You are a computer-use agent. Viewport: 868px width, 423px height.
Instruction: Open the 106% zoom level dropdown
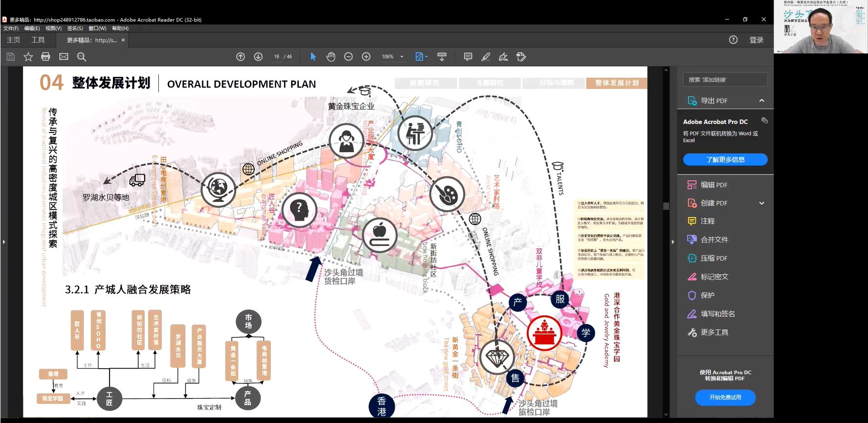[402, 57]
